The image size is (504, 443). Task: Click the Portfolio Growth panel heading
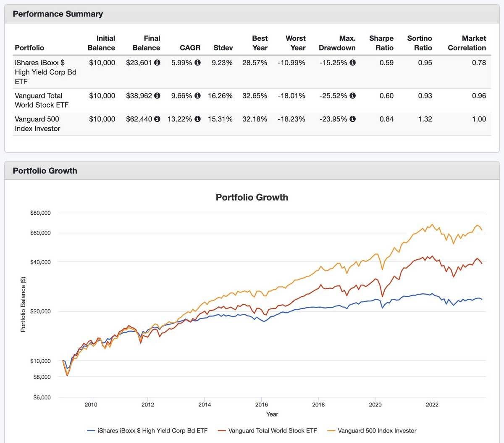coord(45,171)
